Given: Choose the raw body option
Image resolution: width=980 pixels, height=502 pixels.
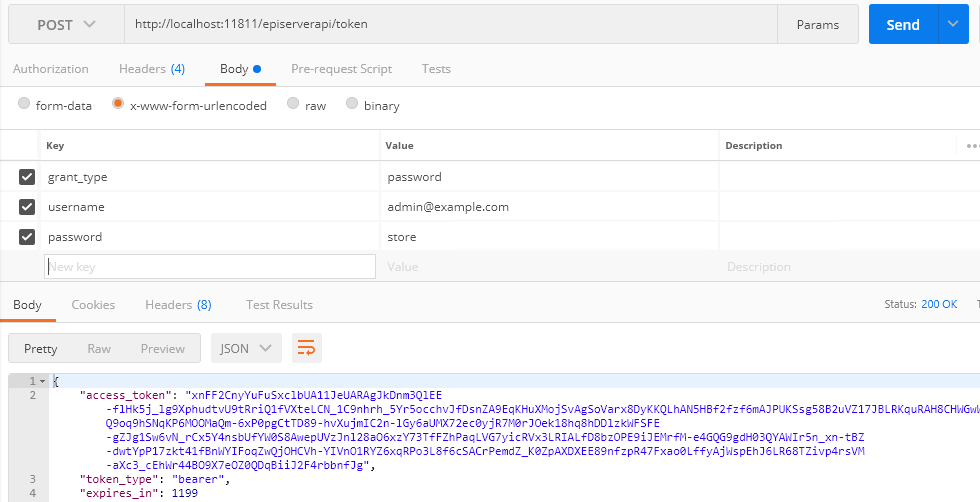Looking at the screenshot, I should pos(292,103).
